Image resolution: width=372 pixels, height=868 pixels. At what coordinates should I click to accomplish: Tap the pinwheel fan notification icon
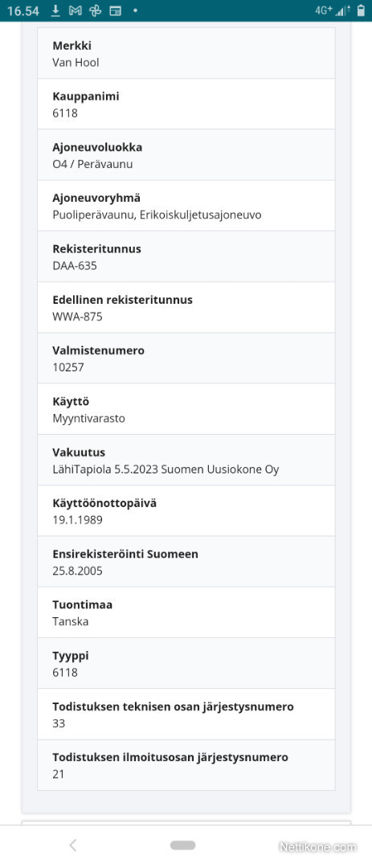click(96, 10)
